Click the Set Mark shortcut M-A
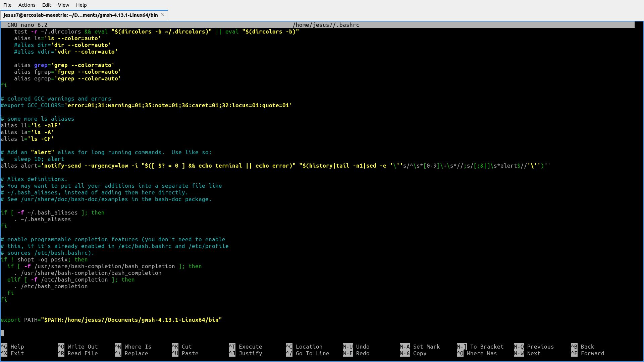 (420, 347)
